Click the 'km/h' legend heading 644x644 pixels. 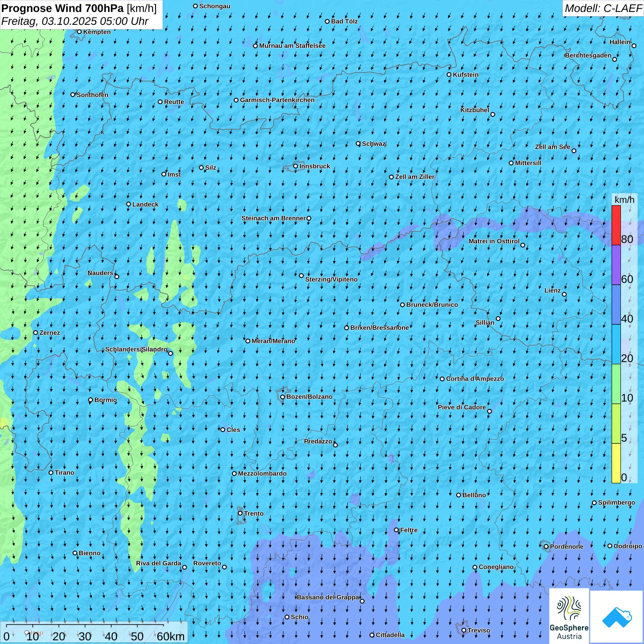click(624, 200)
